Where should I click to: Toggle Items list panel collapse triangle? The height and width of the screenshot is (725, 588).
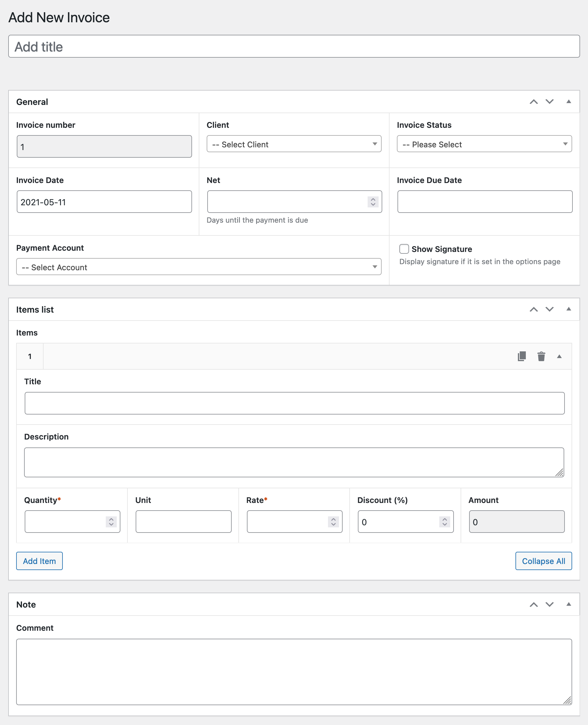point(569,309)
